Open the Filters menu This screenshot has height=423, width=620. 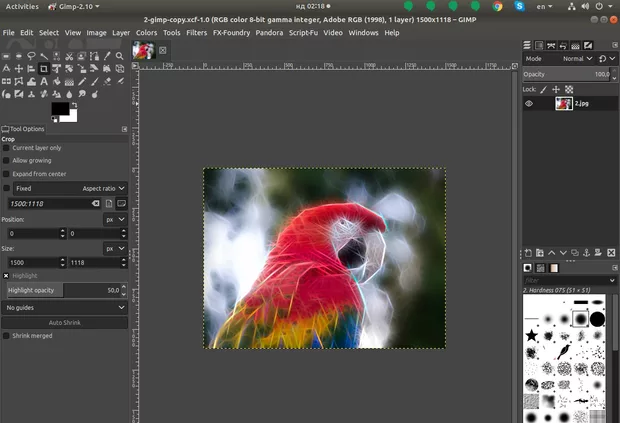(x=196, y=32)
